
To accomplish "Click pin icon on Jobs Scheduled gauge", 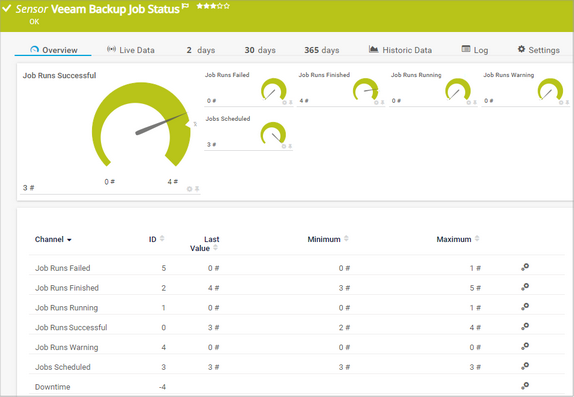I will coord(290,146).
